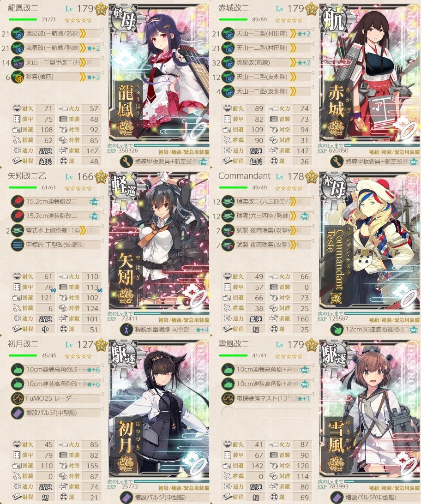Click the 12cm30連装噴進砲改二 green icon
This screenshot has height=504, width=421.
pos(337,330)
